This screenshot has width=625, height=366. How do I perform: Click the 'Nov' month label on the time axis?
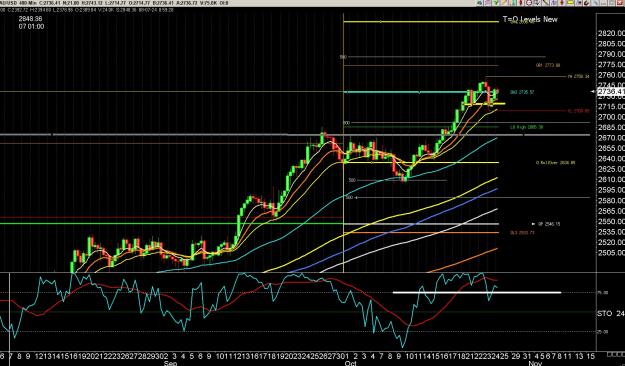tap(535, 363)
